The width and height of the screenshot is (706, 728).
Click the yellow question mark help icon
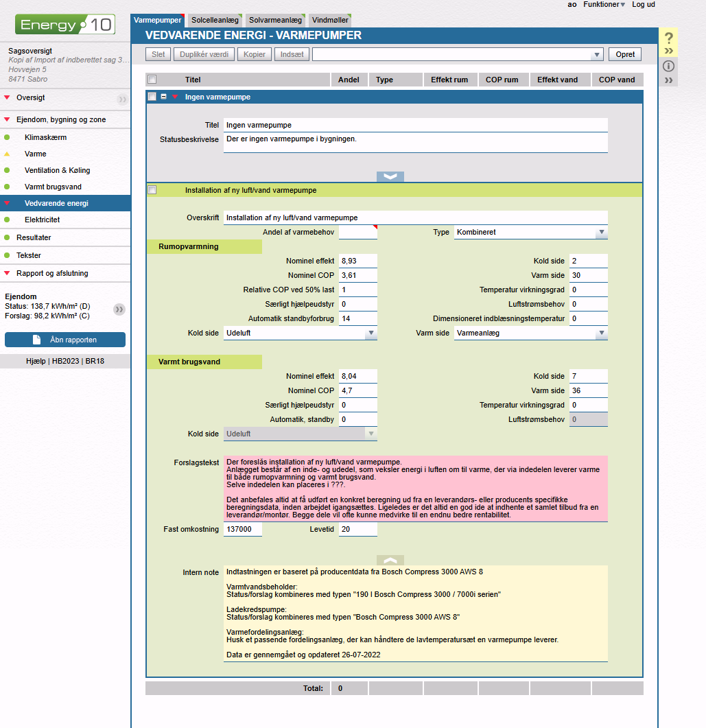(669, 38)
